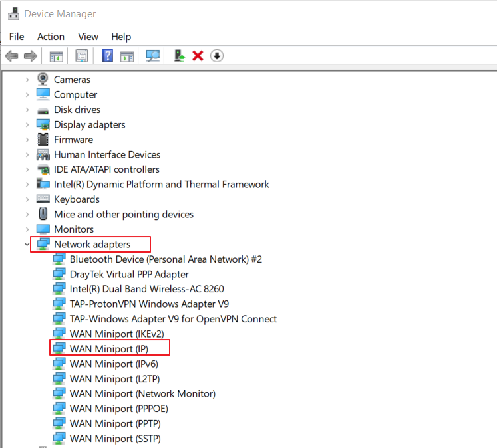
Task: Select WAN Miniport (IPv6)
Action: 114,364
